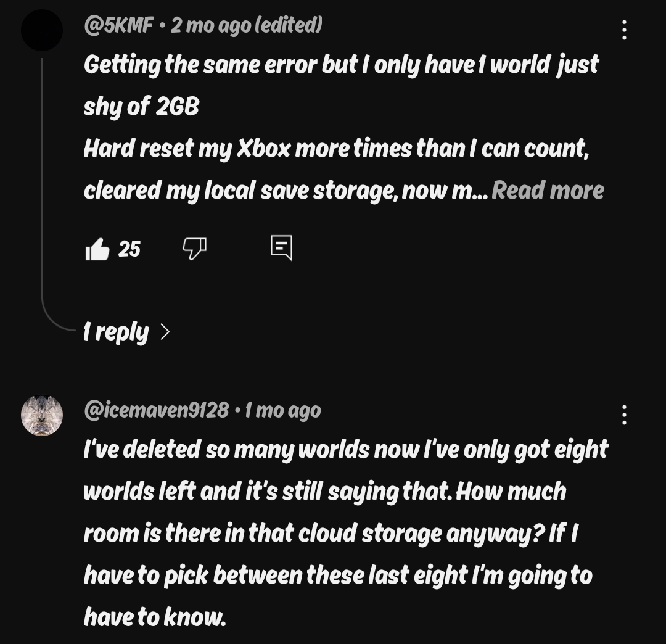Screen dimensions: 666x644
Task: Open the '1 mo ago' timestamp link
Action: [x=282, y=410]
